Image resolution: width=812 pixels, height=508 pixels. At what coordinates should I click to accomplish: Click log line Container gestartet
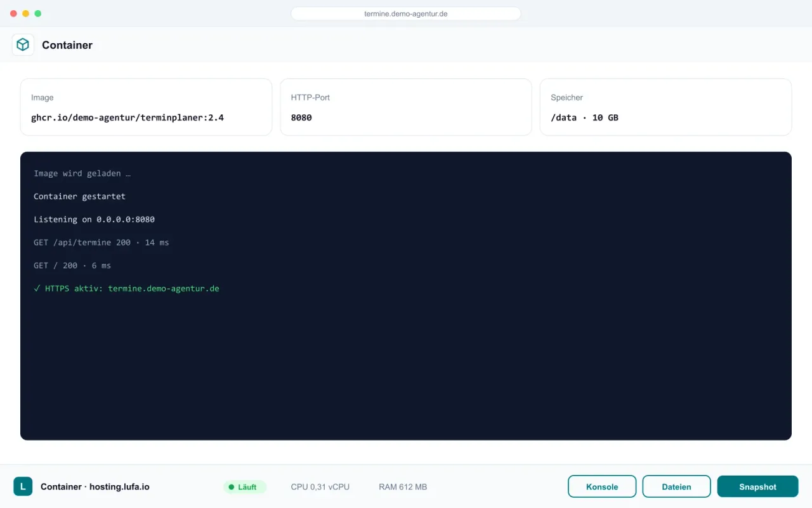click(79, 196)
